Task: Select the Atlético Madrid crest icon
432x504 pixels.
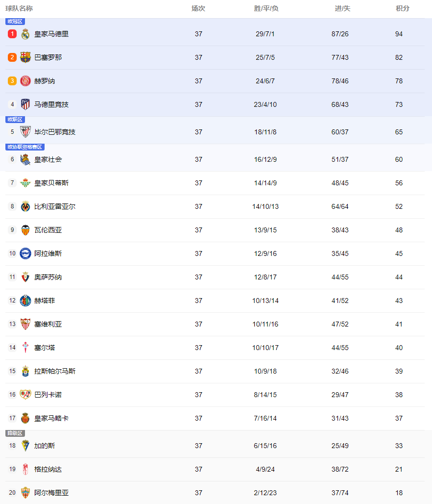Action: click(x=25, y=104)
